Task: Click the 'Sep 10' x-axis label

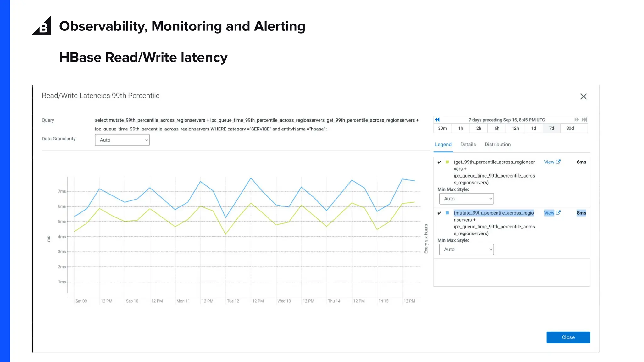Action: [x=132, y=301]
